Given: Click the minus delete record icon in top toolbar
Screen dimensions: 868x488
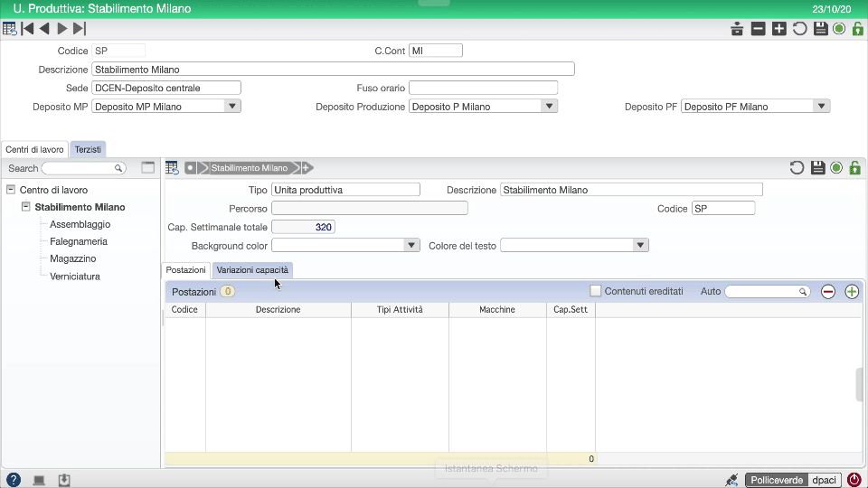Looking at the screenshot, I should (758, 29).
